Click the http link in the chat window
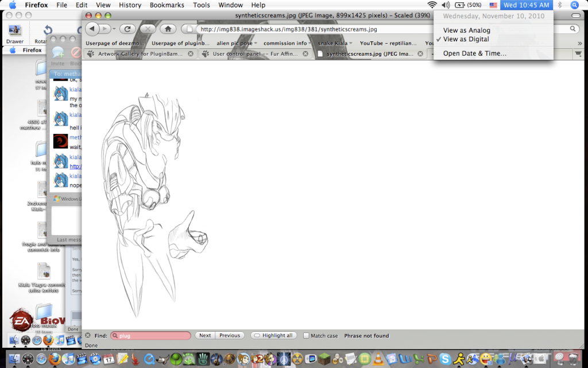Viewport: 588px width, 368px height. 75,166
